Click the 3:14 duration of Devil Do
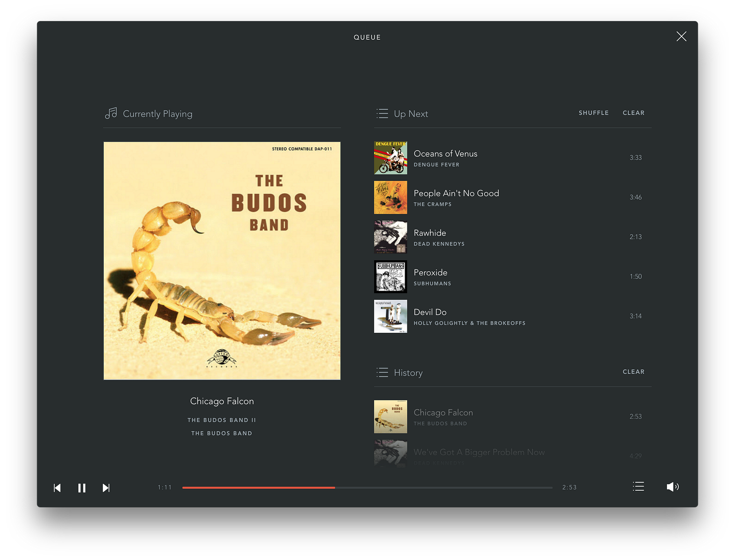 point(636,316)
